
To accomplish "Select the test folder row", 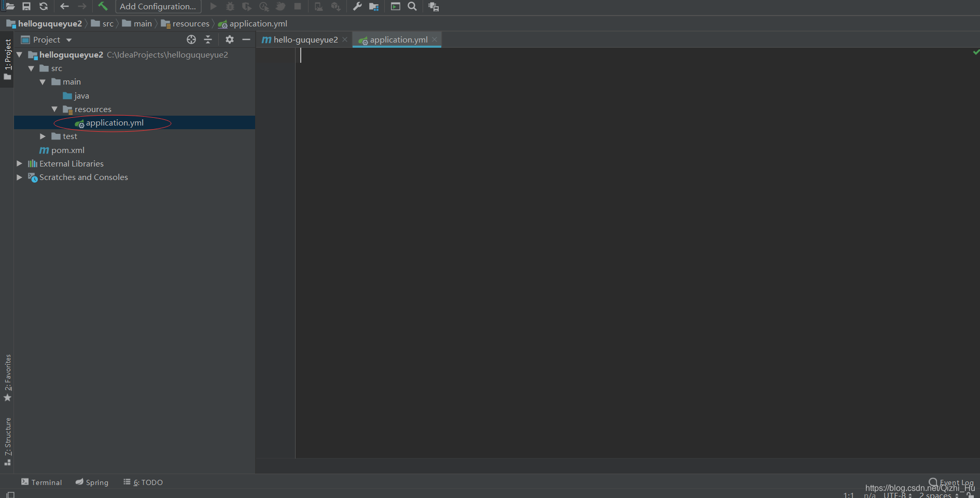I will click(x=134, y=136).
